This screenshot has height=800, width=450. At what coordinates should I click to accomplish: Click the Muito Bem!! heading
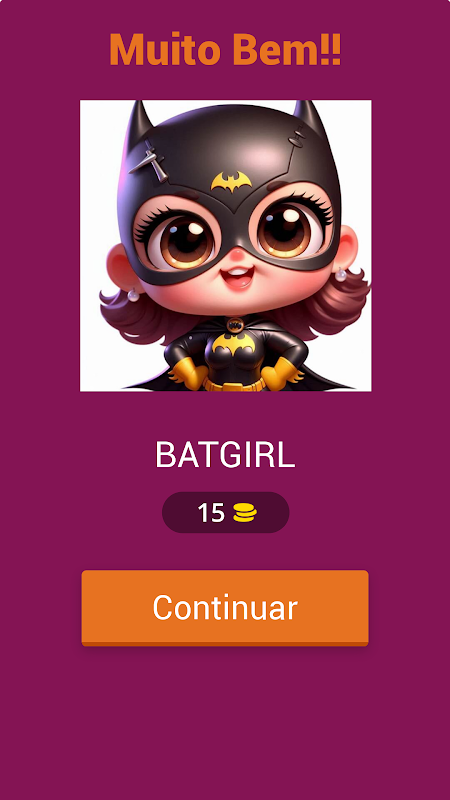[x=225, y=49]
